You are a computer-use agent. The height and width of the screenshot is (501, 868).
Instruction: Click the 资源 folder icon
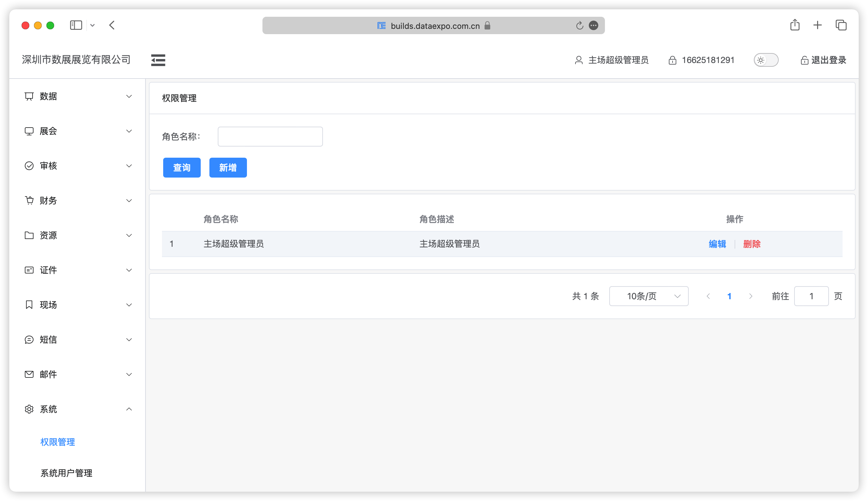(x=29, y=235)
